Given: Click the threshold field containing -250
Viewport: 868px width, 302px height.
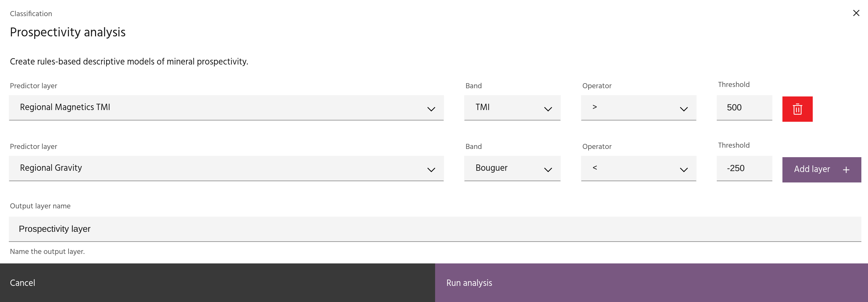Looking at the screenshot, I should (744, 168).
